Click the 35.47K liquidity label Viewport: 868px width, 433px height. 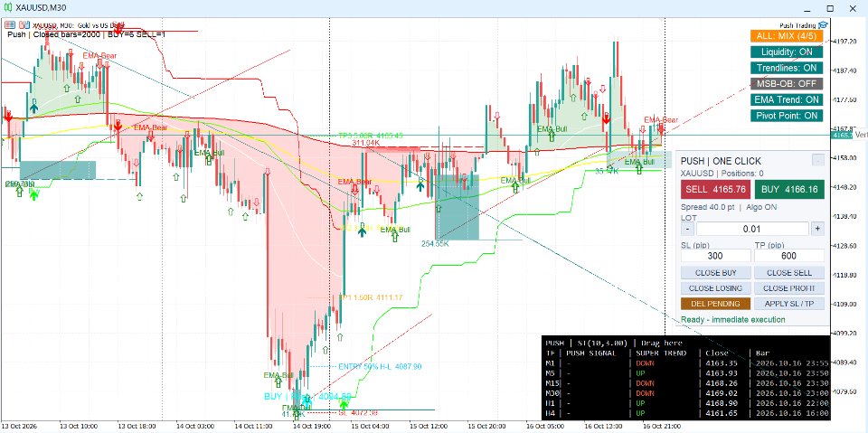[607, 172]
